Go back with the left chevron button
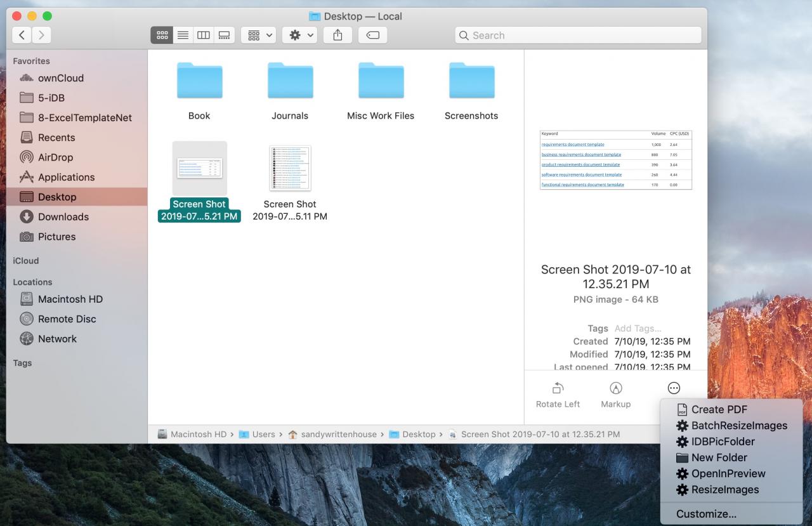This screenshot has height=526, width=812. click(22, 36)
